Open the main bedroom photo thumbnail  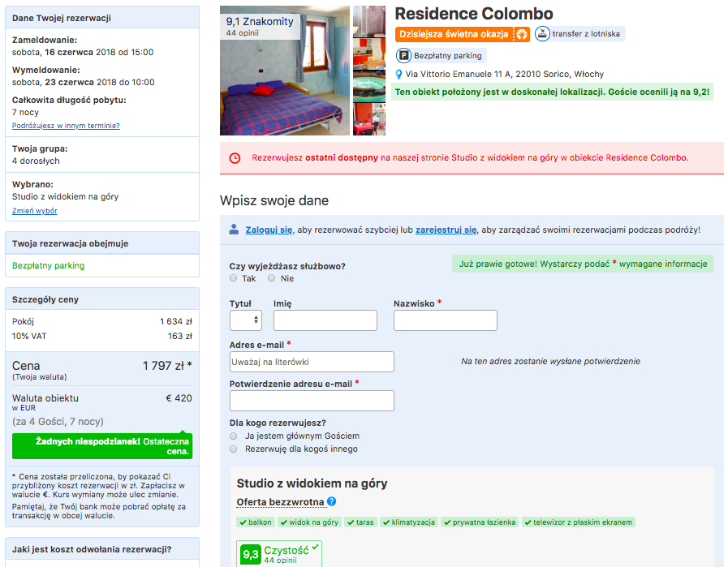click(x=284, y=71)
